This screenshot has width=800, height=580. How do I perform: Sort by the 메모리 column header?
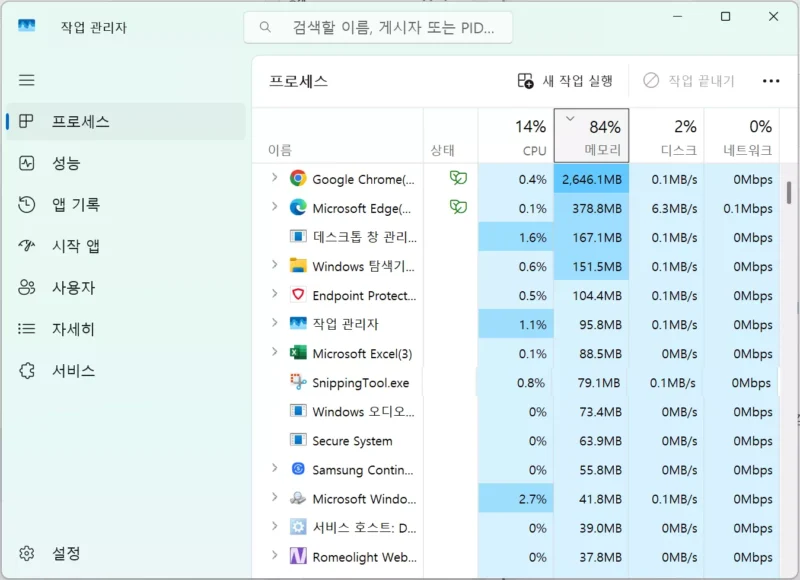coord(591,136)
